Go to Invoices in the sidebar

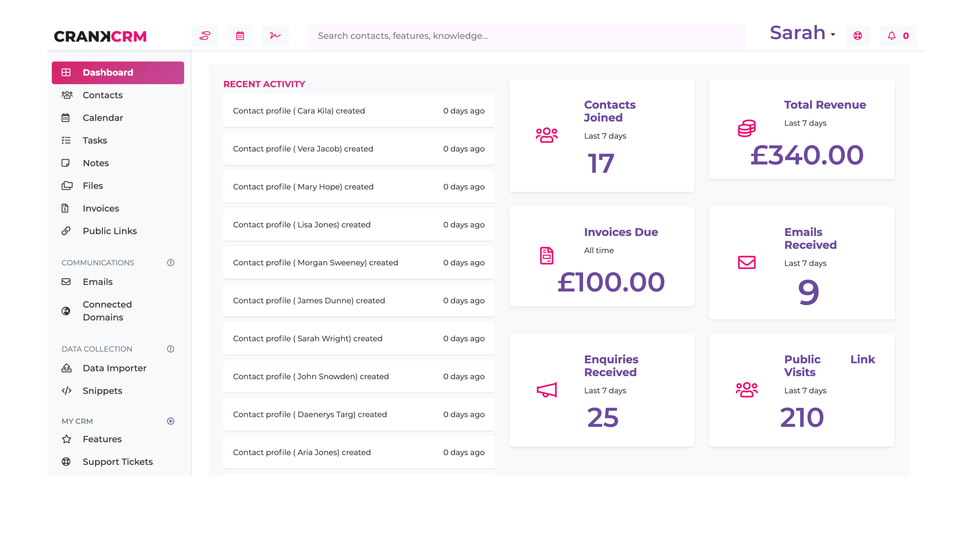click(101, 208)
